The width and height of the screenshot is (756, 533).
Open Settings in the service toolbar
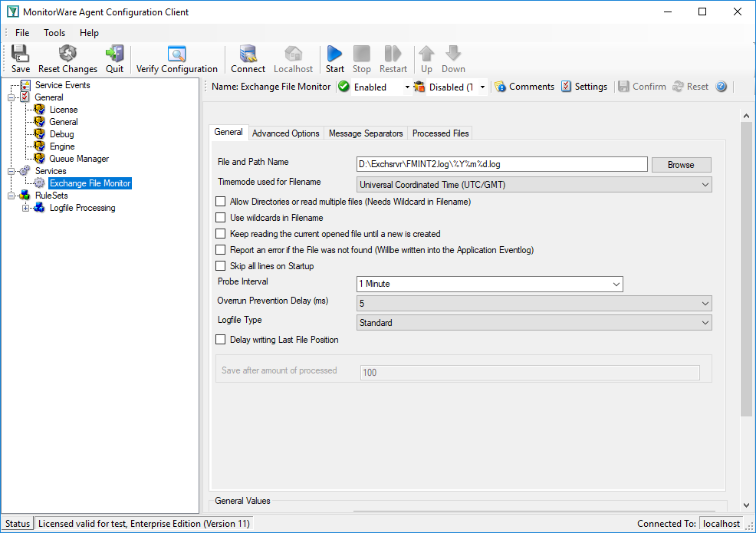tap(584, 87)
